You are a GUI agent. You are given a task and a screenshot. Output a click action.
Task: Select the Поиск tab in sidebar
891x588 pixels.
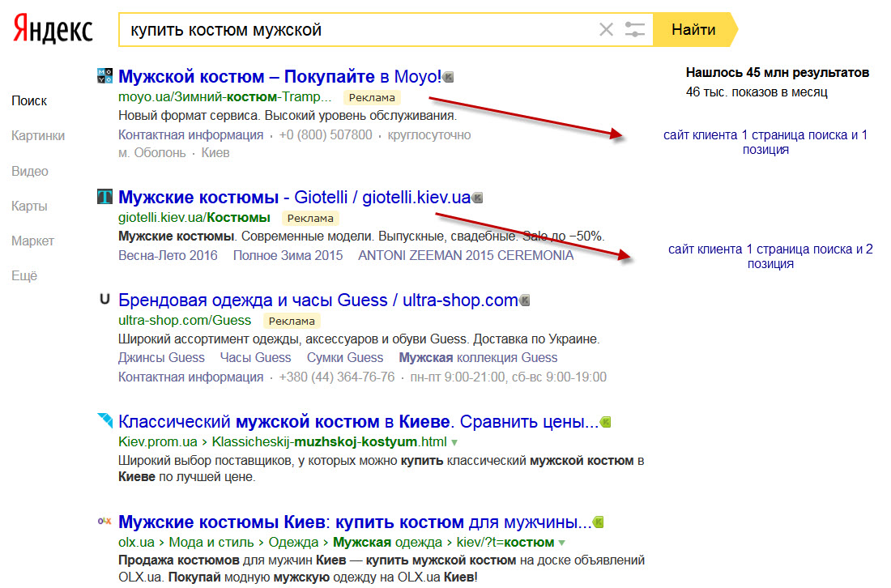click(29, 100)
